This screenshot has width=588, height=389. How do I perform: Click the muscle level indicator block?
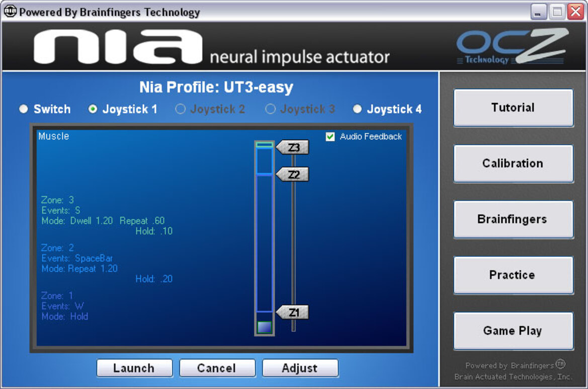[265, 327]
